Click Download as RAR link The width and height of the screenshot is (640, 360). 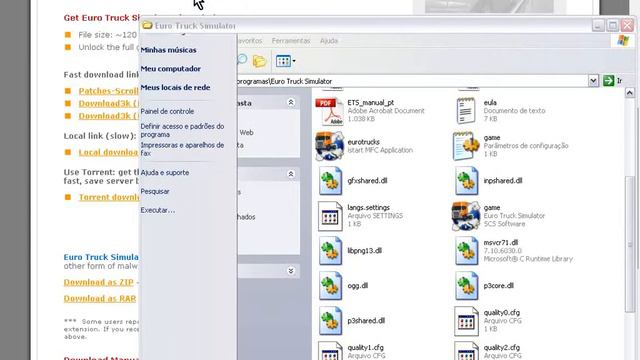click(100, 298)
